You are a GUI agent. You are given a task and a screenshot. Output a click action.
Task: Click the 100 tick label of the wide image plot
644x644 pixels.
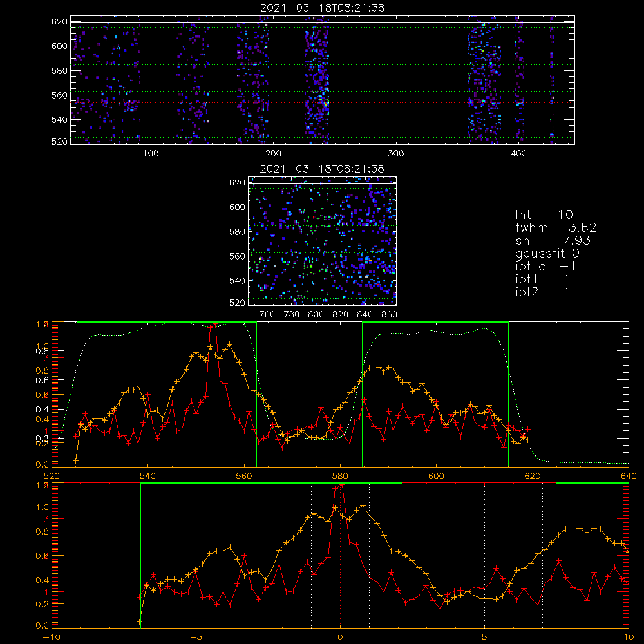[x=151, y=154]
